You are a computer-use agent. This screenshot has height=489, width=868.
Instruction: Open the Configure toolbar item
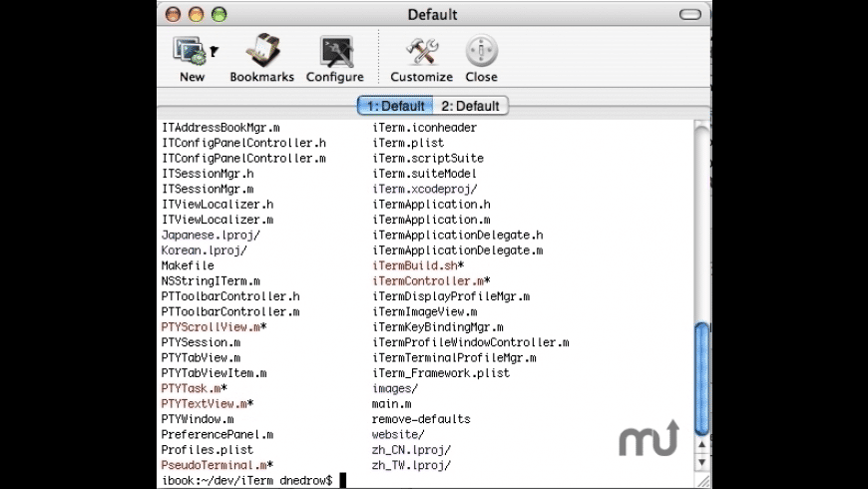pos(335,58)
